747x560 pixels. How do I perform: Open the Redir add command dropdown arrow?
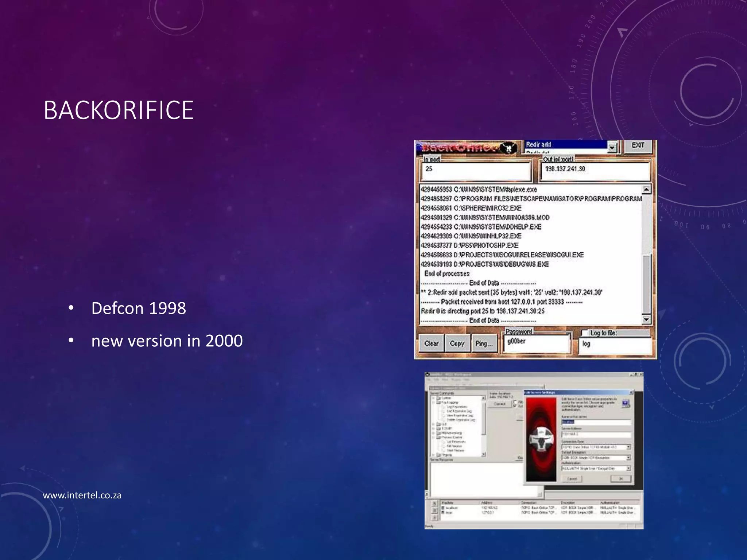point(612,147)
